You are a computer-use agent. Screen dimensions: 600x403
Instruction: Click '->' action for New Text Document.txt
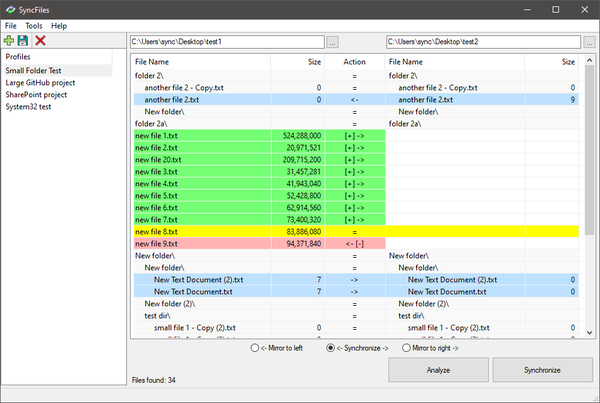click(x=355, y=292)
